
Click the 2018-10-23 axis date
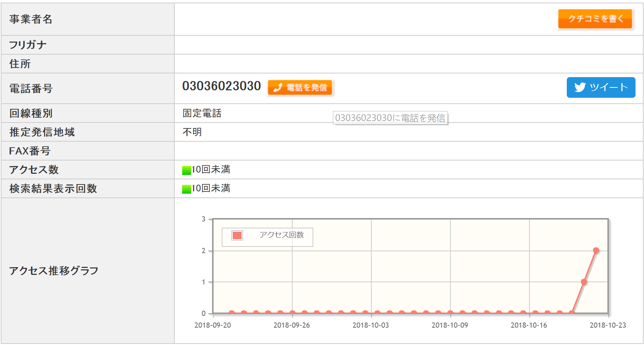click(608, 325)
